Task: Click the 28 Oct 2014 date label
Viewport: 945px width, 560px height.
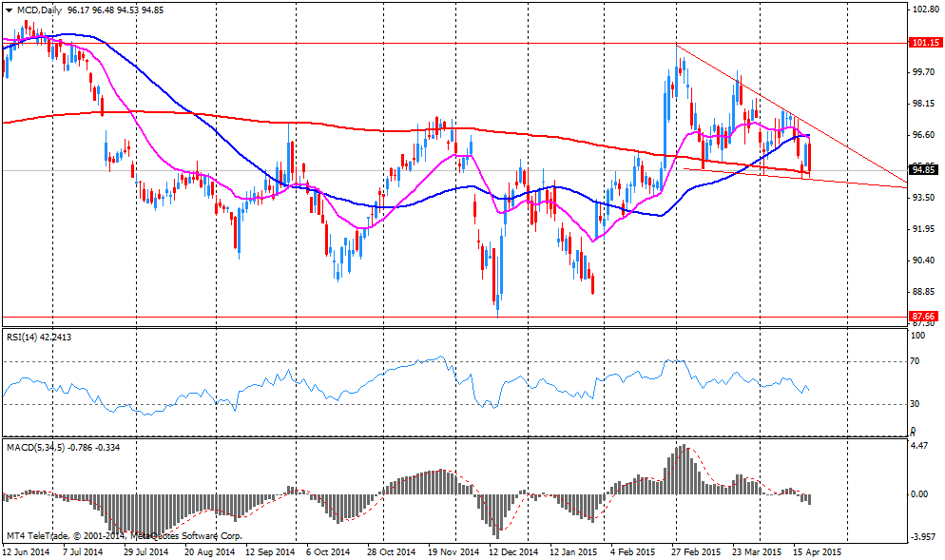Action: [391, 551]
